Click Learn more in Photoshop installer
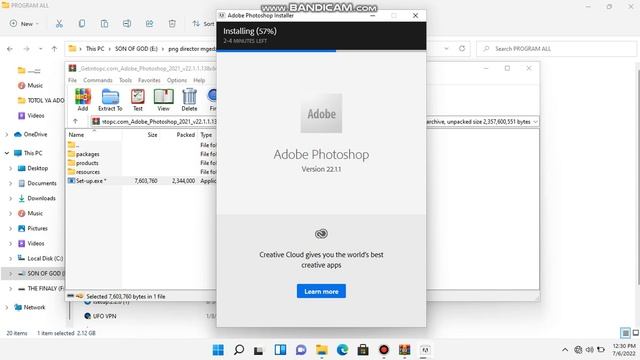The width and height of the screenshot is (640, 360). click(321, 291)
